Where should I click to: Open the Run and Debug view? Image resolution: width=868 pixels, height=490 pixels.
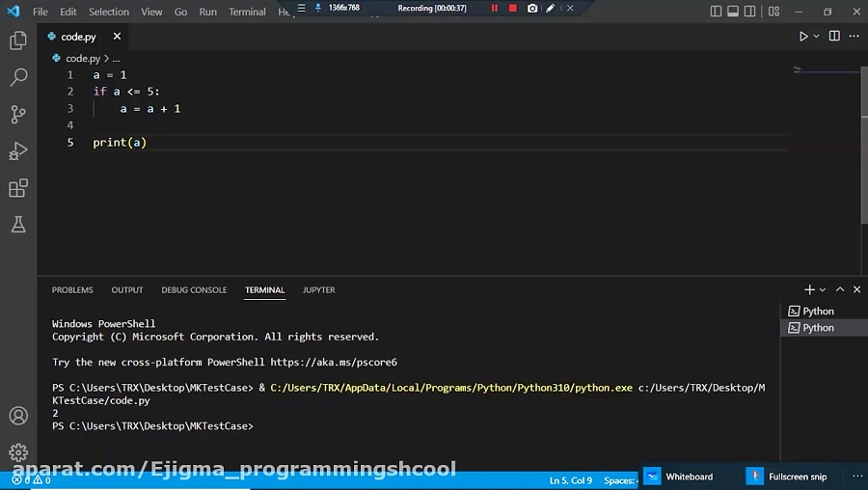17,150
